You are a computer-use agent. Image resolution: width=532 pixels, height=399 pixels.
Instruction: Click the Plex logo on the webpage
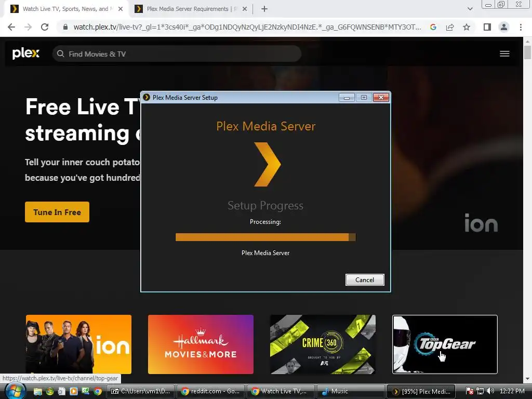point(26,54)
